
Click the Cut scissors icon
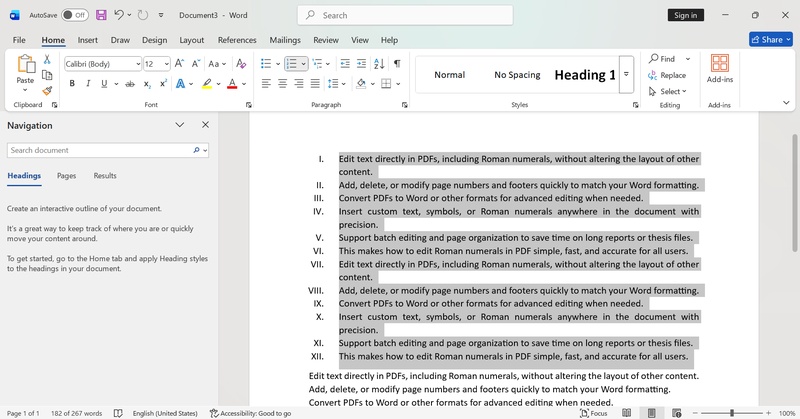[47, 60]
